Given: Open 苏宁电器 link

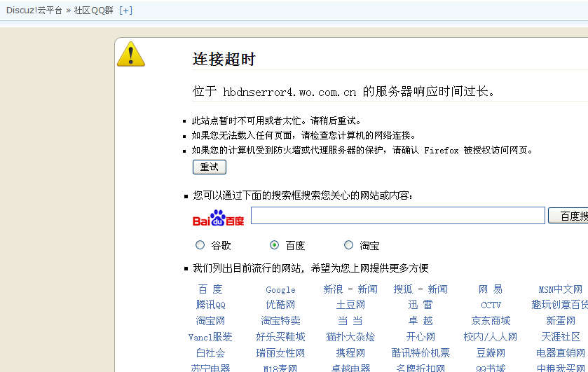Looking at the screenshot, I should click(210, 368).
